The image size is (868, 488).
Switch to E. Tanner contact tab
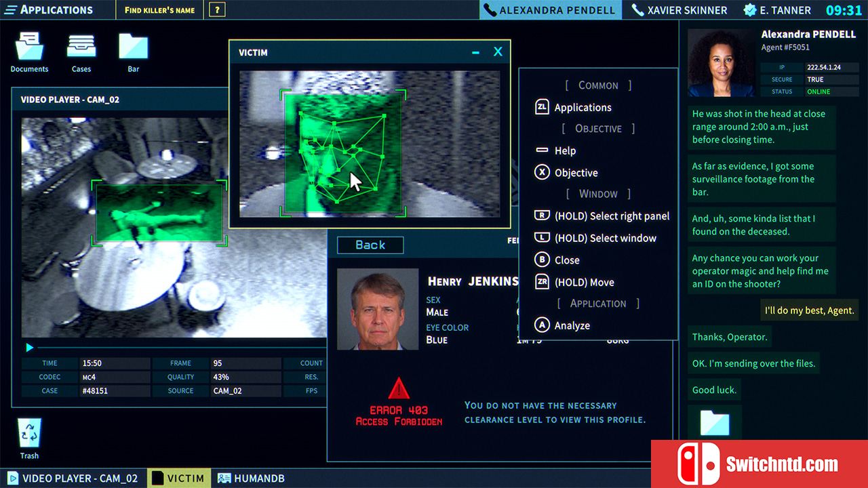(x=777, y=10)
